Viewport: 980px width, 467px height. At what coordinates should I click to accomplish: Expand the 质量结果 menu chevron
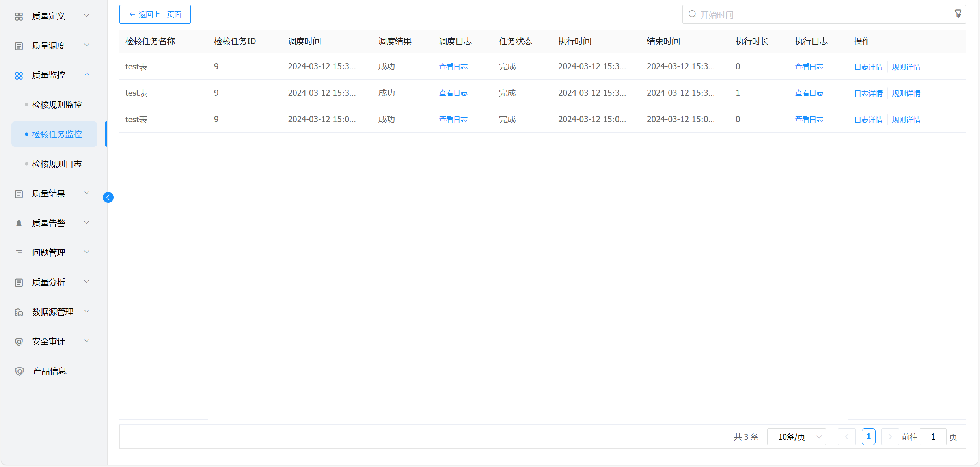(x=87, y=193)
